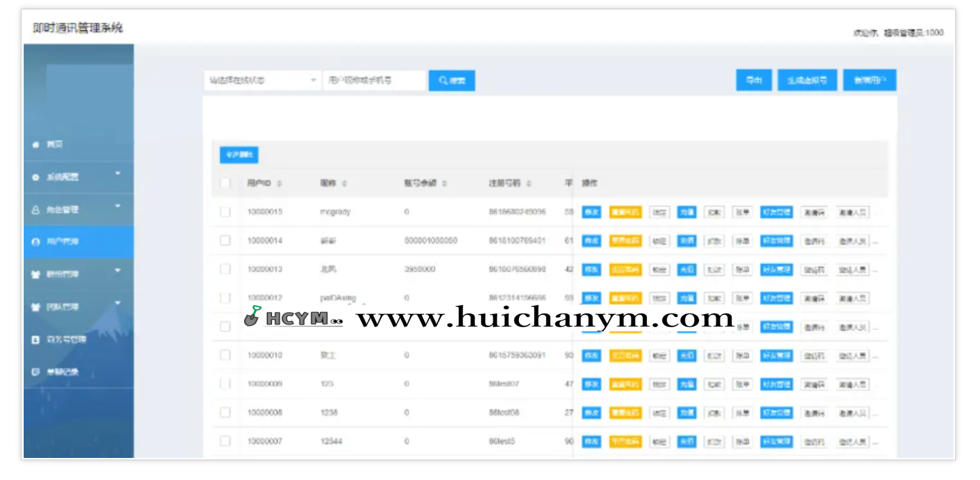
Task: Check the box for user 10000008
Action: pyautogui.click(x=225, y=412)
